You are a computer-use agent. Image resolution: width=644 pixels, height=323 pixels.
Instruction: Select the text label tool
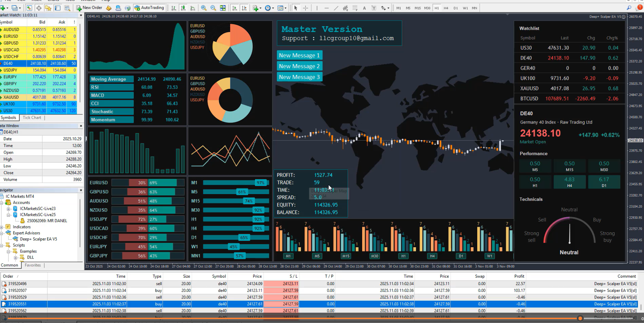(374, 8)
